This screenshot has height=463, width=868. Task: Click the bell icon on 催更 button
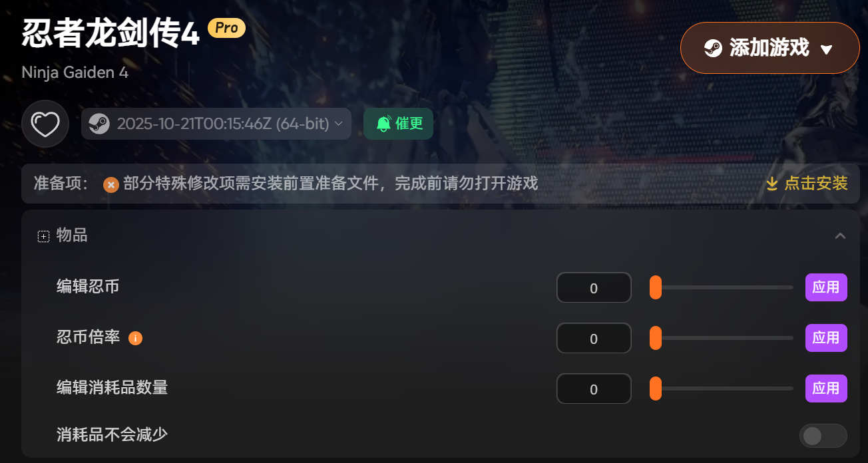point(383,124)
